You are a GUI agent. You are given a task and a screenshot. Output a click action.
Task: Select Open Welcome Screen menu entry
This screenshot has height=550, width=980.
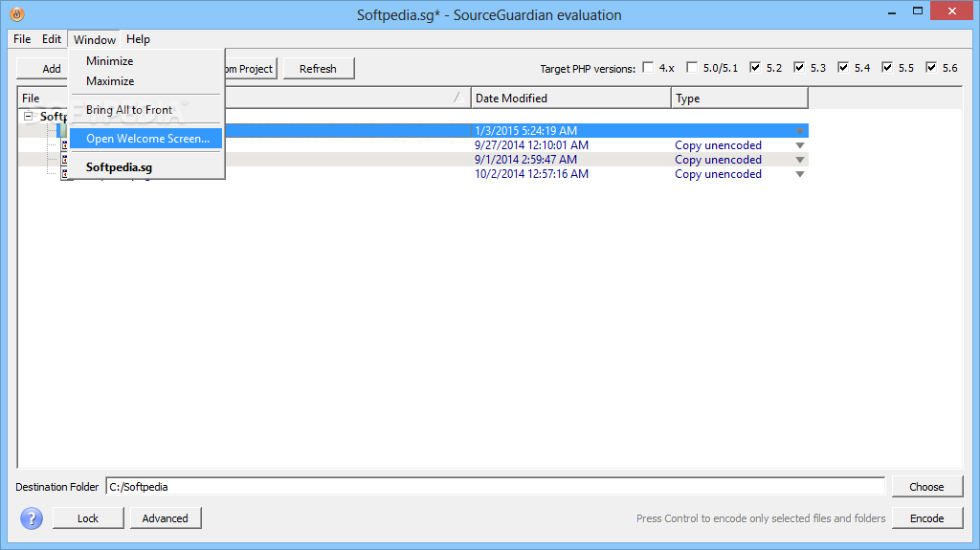(145, 139)
